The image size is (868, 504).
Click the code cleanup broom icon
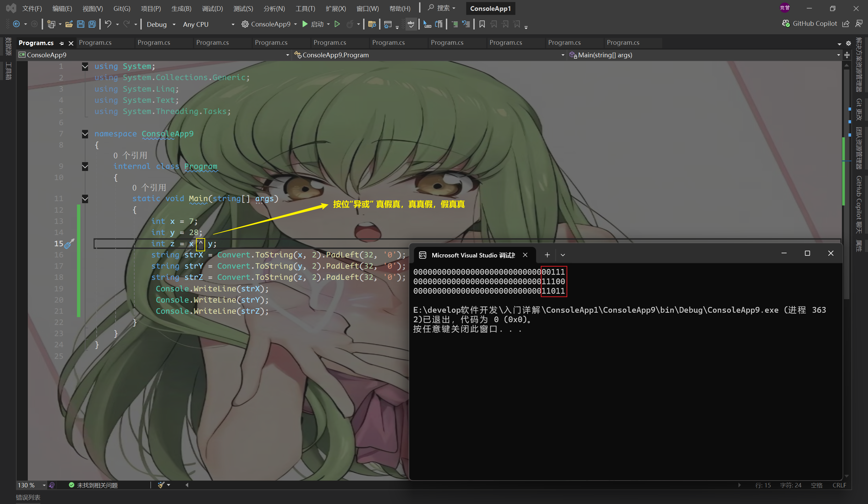pos(161,485)
